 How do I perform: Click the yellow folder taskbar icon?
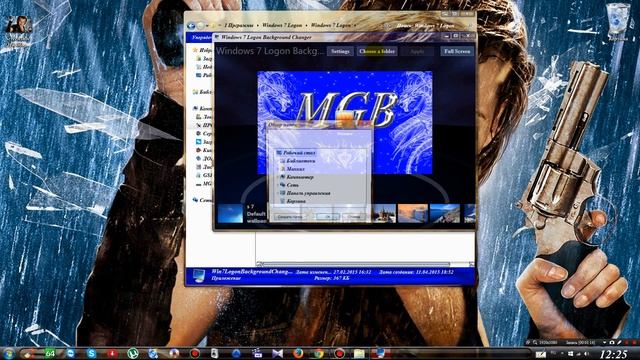point(359,353)
